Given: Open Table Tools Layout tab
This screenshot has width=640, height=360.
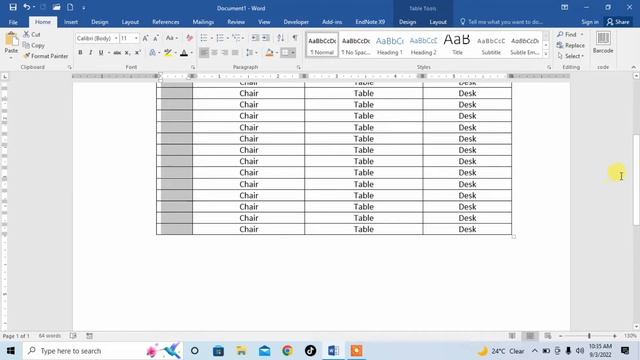Looking at the screenshot, I should [x=438, y=22].
